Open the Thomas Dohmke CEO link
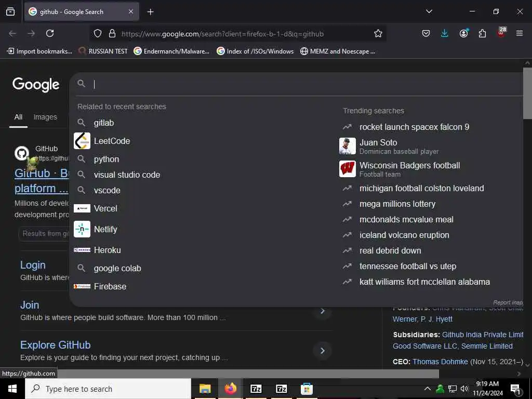The image size is (532, 399). (440, 362)
